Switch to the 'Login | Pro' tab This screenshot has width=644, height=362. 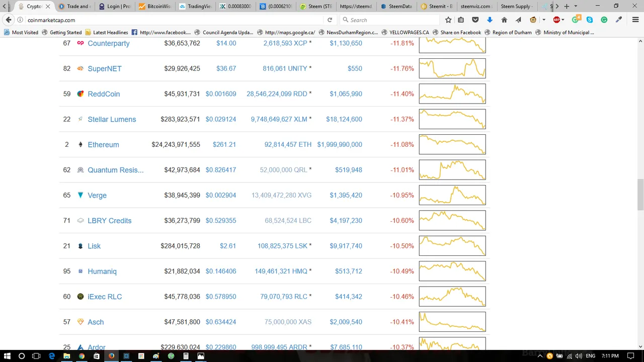point(115,7)
